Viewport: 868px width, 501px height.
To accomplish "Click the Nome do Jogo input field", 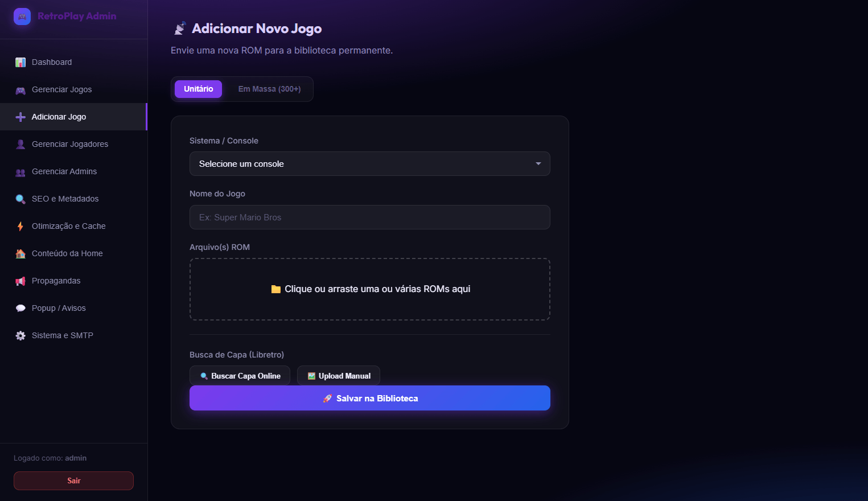I will coord(370,217).
